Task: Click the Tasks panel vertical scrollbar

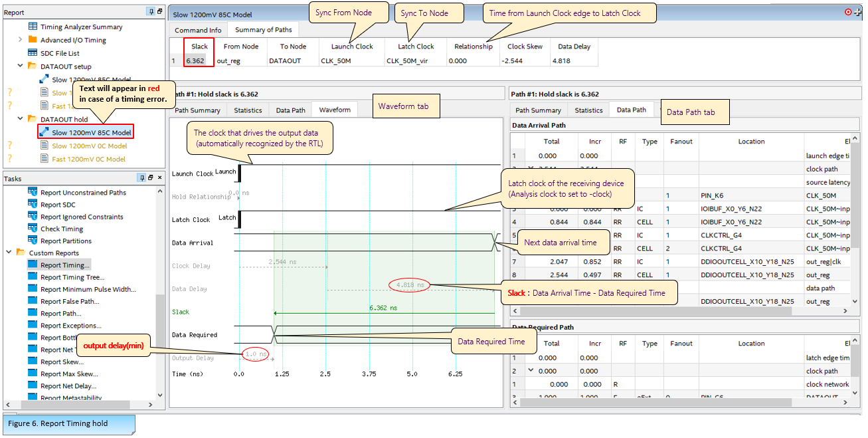Action: click(159, 332)
